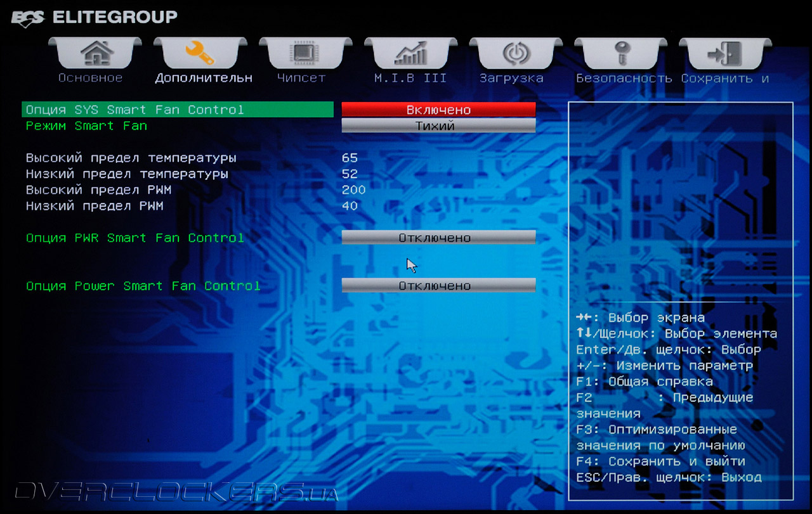Open Отключено value for Power Smart Fan Control

(438, 286)
